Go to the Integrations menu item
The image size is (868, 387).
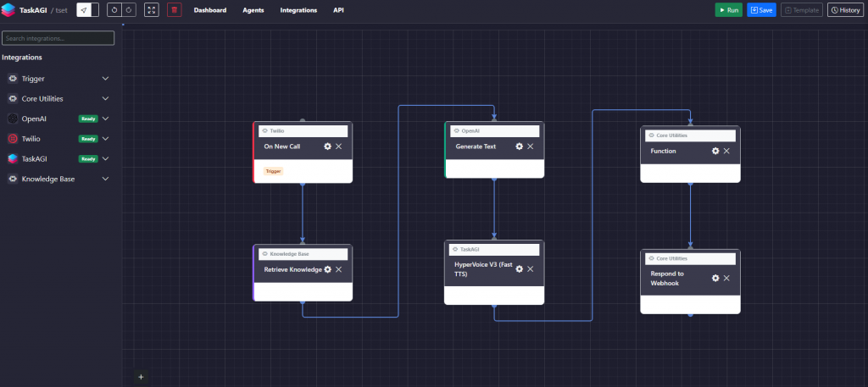[x=298, y=10]
